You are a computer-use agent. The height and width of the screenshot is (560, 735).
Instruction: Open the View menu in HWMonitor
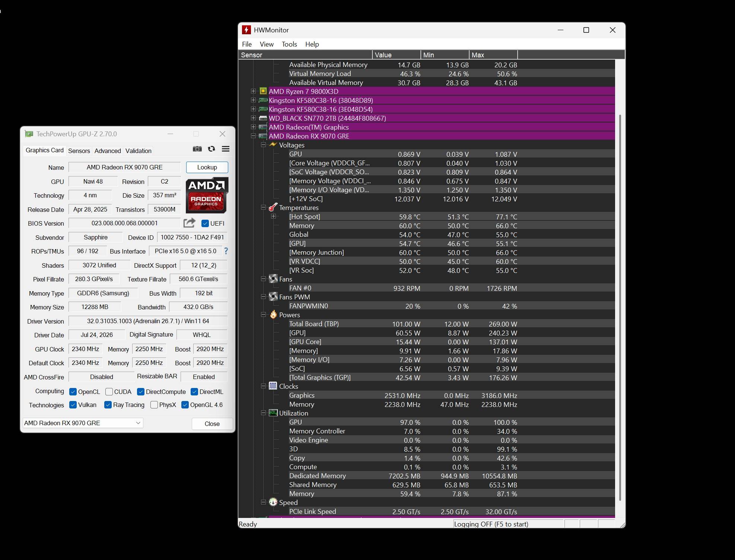pos(267,44)
